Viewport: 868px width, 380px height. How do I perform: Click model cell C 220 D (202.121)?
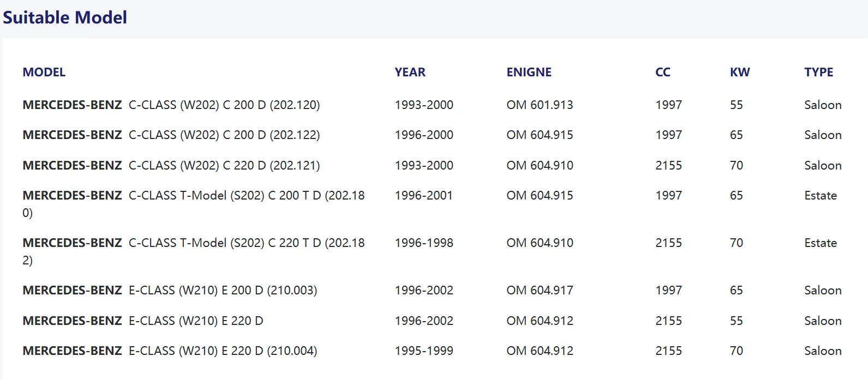click(171, 165)
